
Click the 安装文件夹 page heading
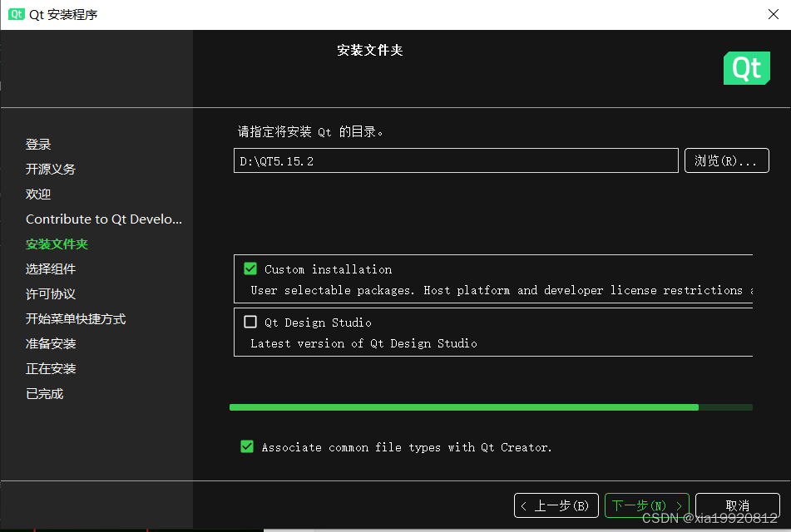370,50
